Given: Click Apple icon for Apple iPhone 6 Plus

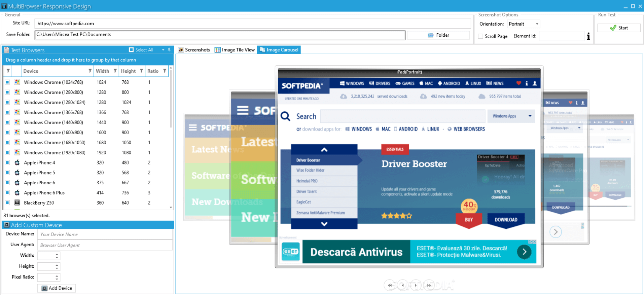Looking at the screenshot, I should [17, 193].
